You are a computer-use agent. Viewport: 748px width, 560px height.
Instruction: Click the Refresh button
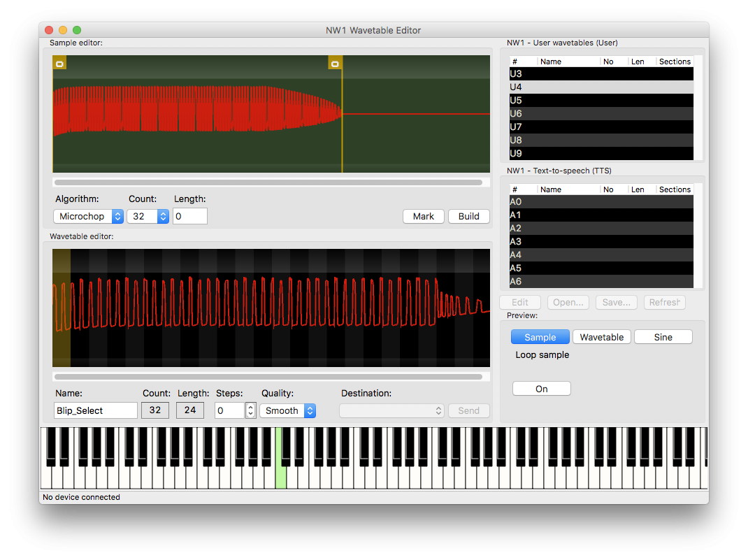pos(665,303)
